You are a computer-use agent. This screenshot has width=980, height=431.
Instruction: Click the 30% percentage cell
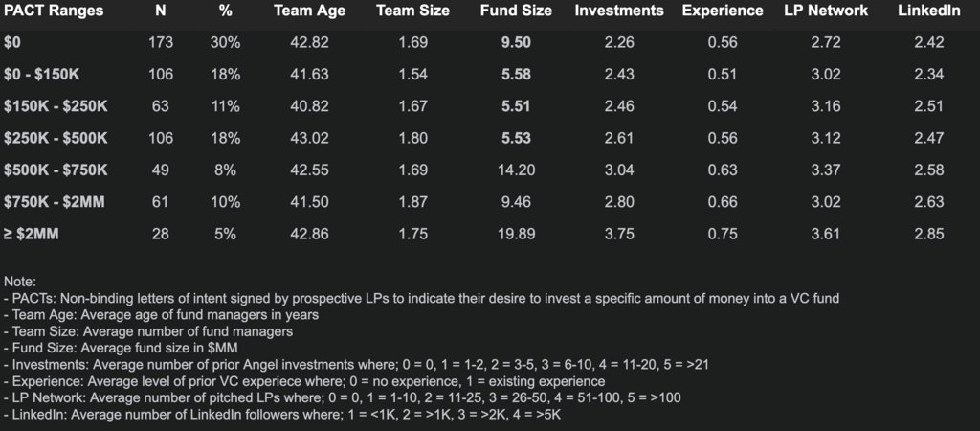point(226,42)
